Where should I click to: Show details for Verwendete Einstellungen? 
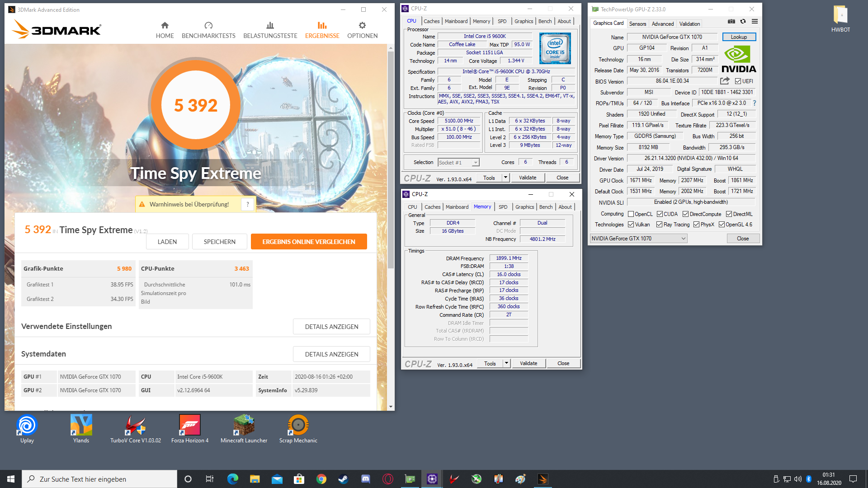pos(331,327)
